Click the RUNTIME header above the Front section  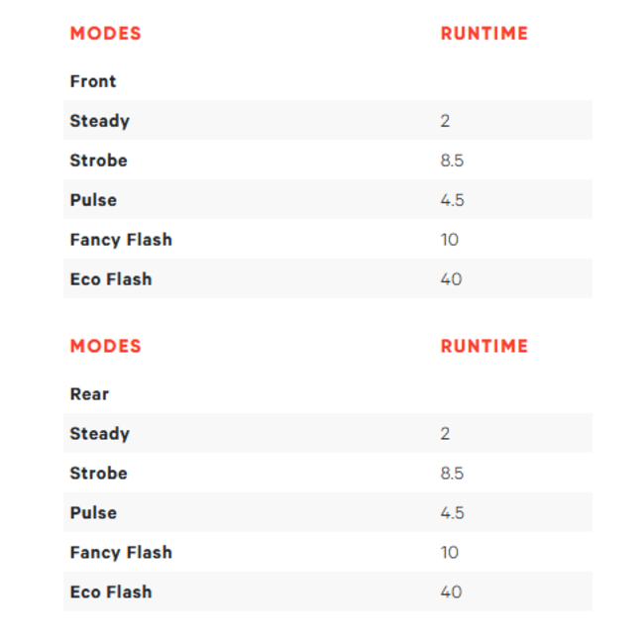pyautogui.click(x=483, y=34)
